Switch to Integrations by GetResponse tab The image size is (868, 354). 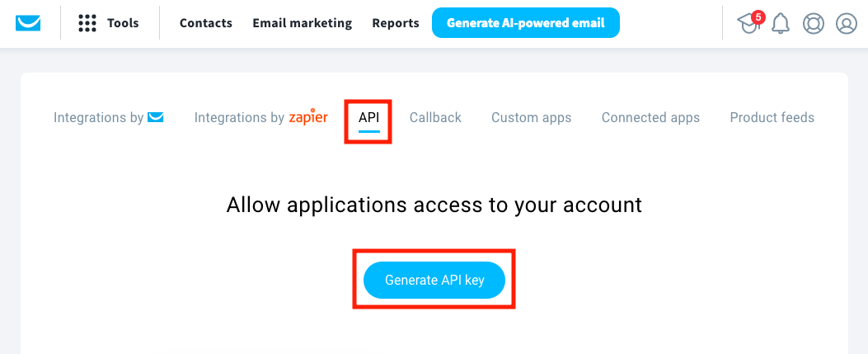(109, 117)
